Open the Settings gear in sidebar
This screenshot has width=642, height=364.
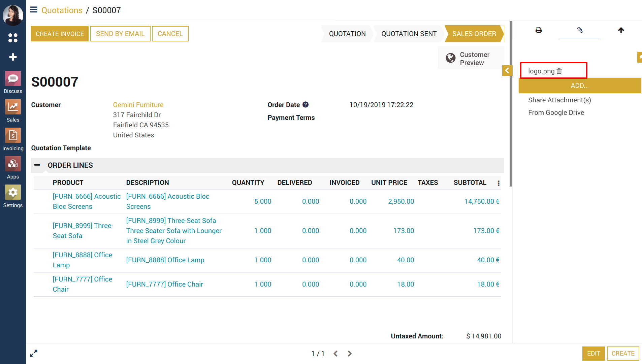pyautogui.click(x=13, y=193)
